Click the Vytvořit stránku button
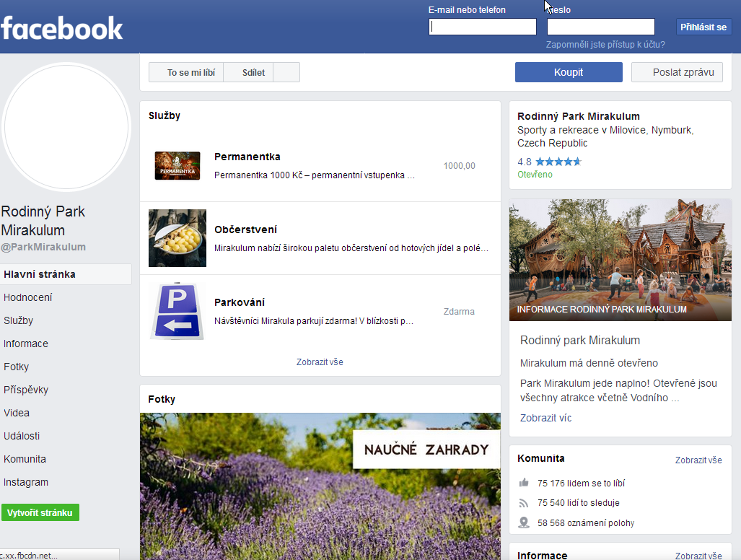The image size is (741, 560). 40,513
